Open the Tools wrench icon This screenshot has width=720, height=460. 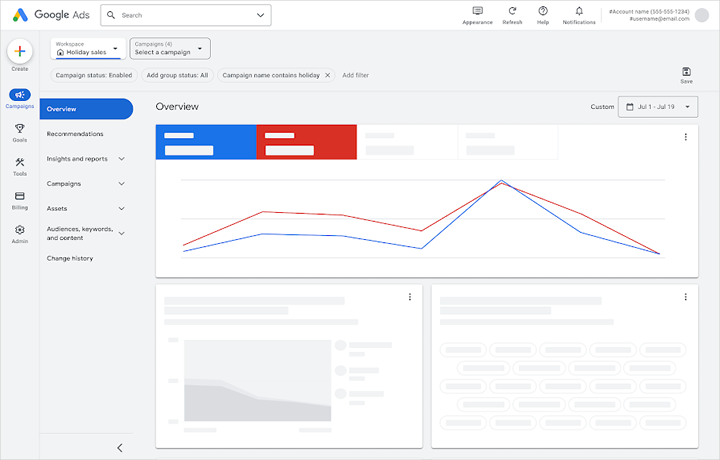(20, 164)
